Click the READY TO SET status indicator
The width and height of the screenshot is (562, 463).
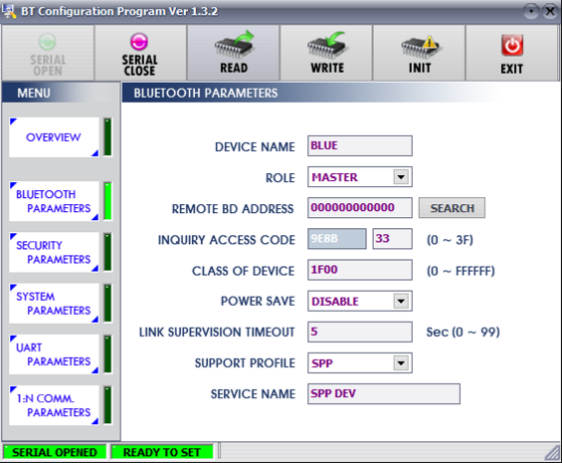pos(162,452)
